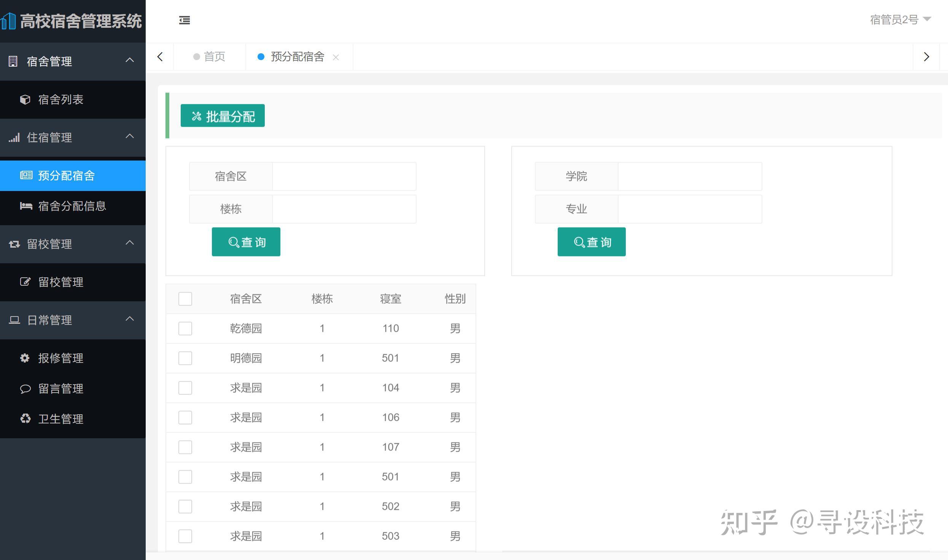Close the 预分配宿舍 tab with its X

(336, 57)
